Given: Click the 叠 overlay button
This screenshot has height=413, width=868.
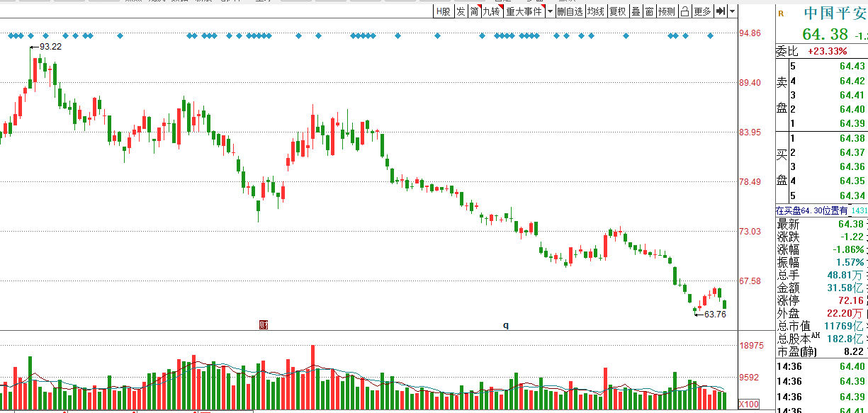Looking at the screenshot, I should click(636, 11).
